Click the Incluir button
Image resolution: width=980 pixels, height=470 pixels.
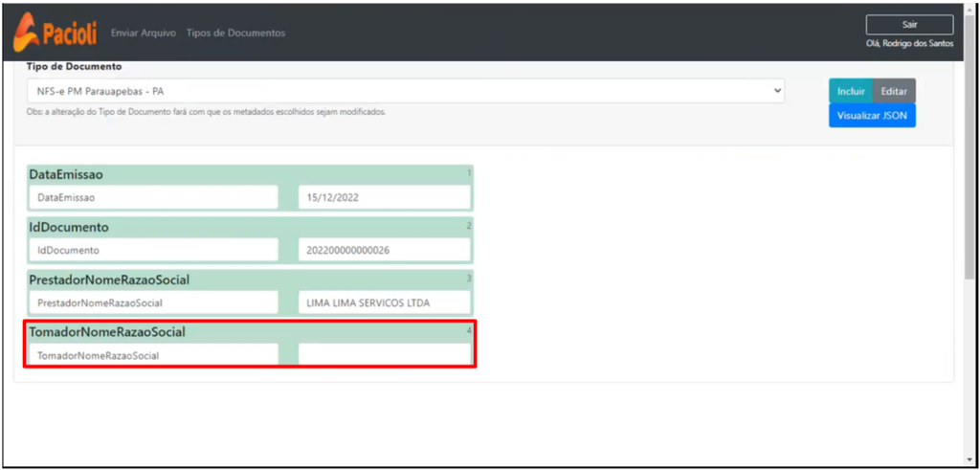[851, 91]
